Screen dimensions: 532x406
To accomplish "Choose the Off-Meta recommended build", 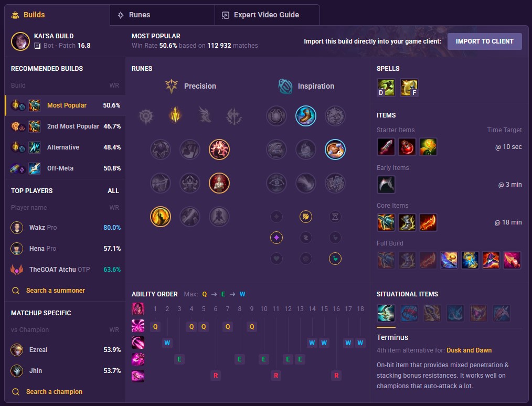I will click(x=65, y=168).
